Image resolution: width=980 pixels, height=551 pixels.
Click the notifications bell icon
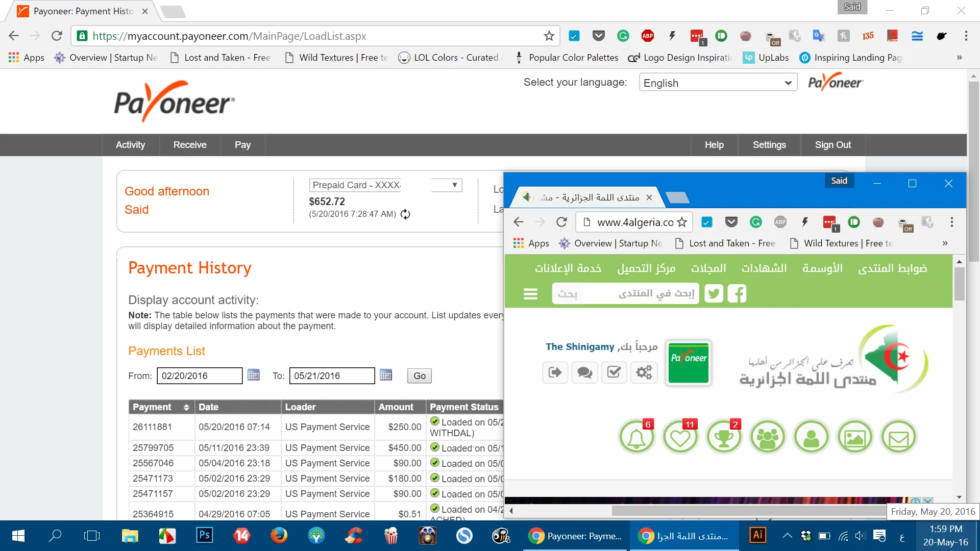[x=636, y=437]
